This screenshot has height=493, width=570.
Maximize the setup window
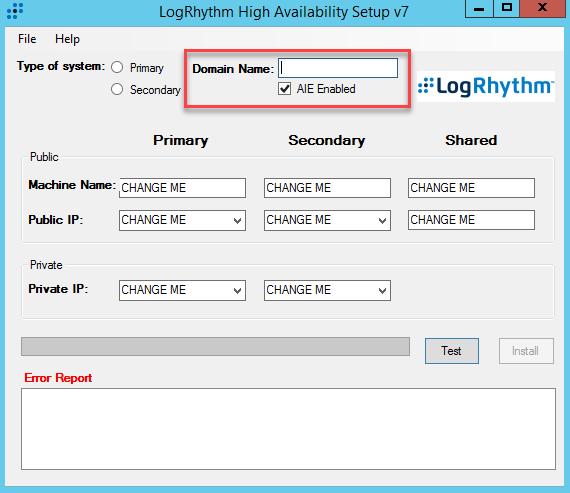pos(507,9)
